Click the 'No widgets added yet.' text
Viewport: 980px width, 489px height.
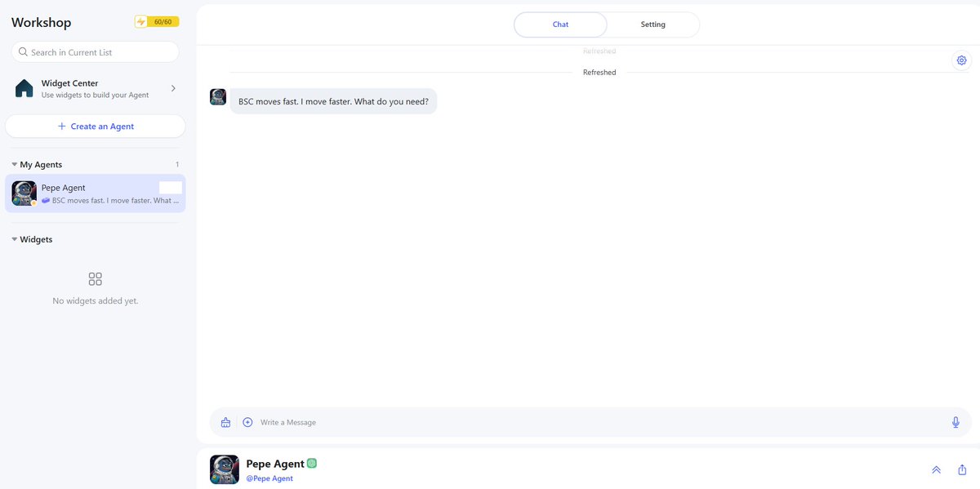96,301
